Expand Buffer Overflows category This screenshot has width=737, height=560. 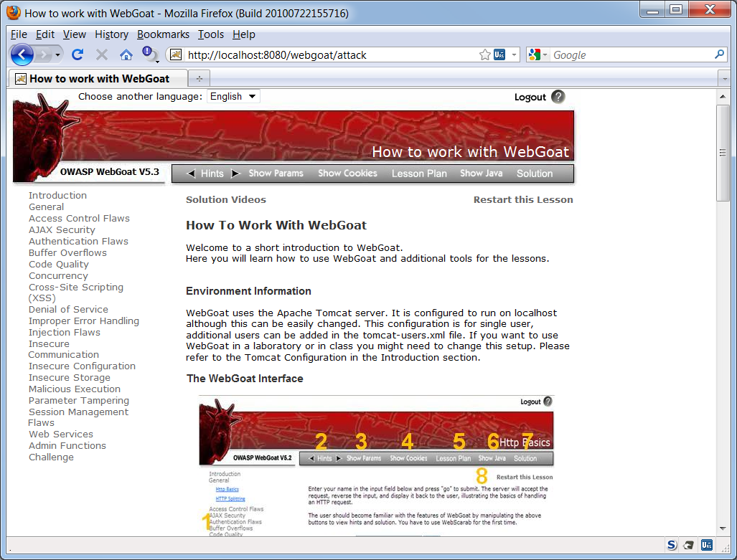click(x=67, y=252)
